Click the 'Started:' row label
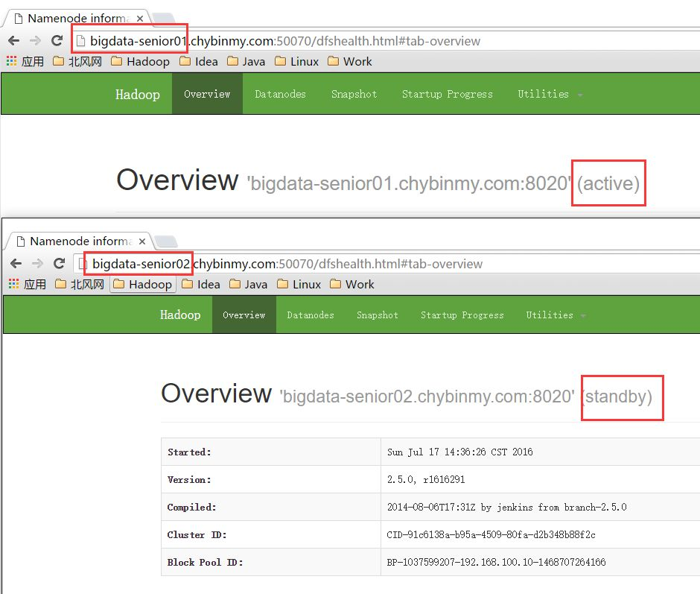The width and height of the screenshot is (700, 594). (189, 452)
